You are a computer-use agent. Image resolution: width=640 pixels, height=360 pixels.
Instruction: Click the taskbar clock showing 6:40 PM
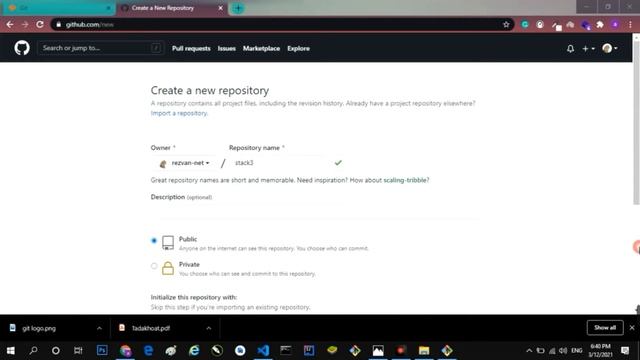(600, 351)
